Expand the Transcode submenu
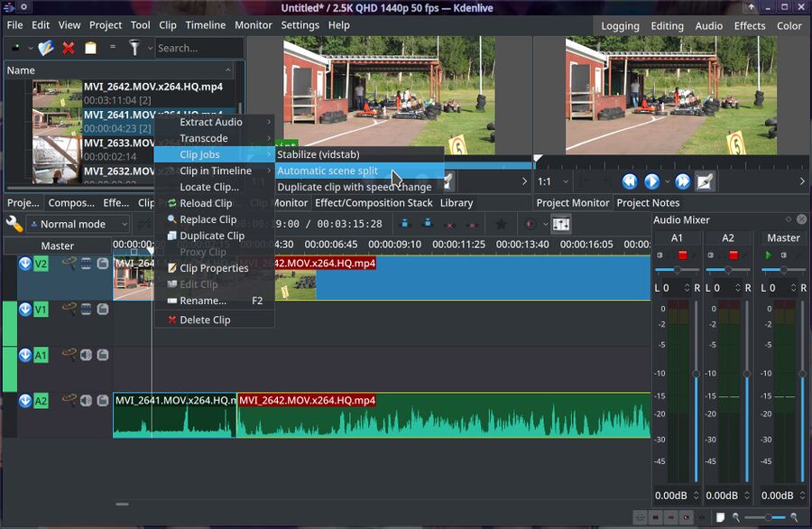This screenshot has width=812, height=529. (x=215, y=138)
